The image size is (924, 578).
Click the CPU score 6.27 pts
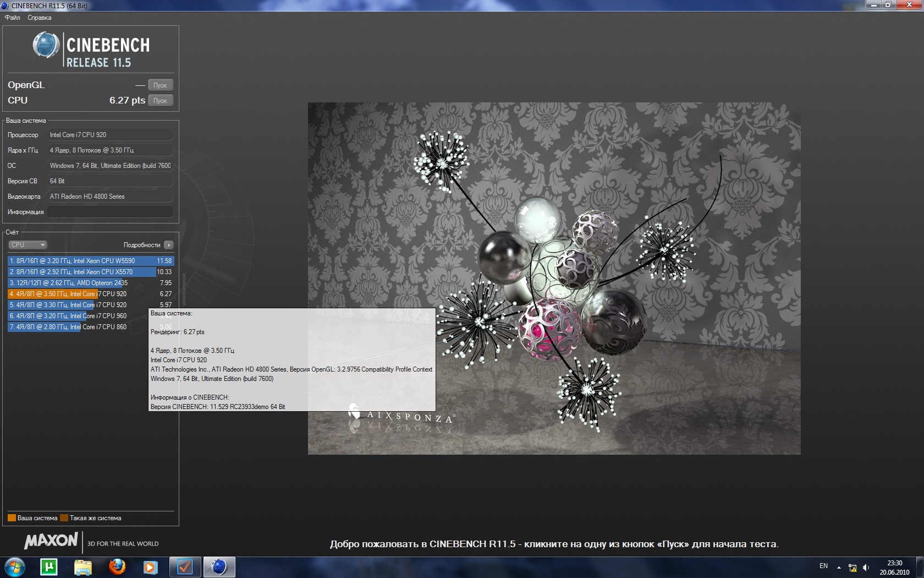click(127, 100)
